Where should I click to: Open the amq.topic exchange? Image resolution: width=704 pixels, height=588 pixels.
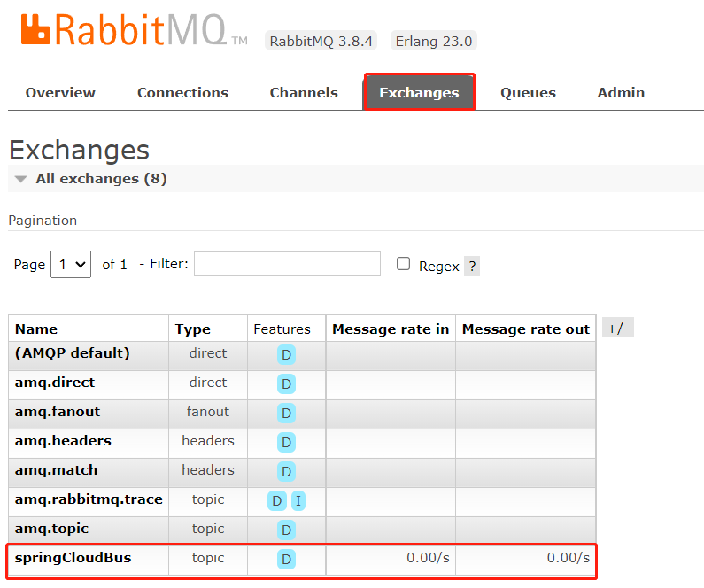pyautogui.click(x=51, y=529)
